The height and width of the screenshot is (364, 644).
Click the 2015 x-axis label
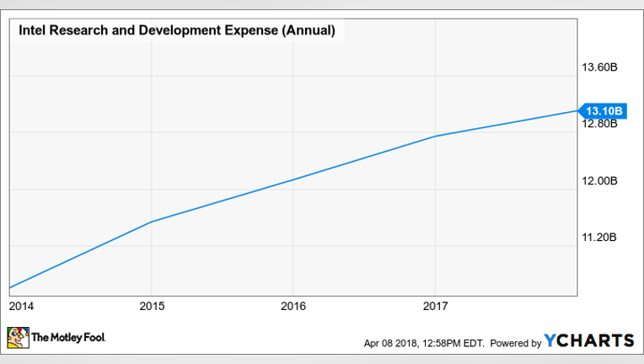tap(152, 306)
